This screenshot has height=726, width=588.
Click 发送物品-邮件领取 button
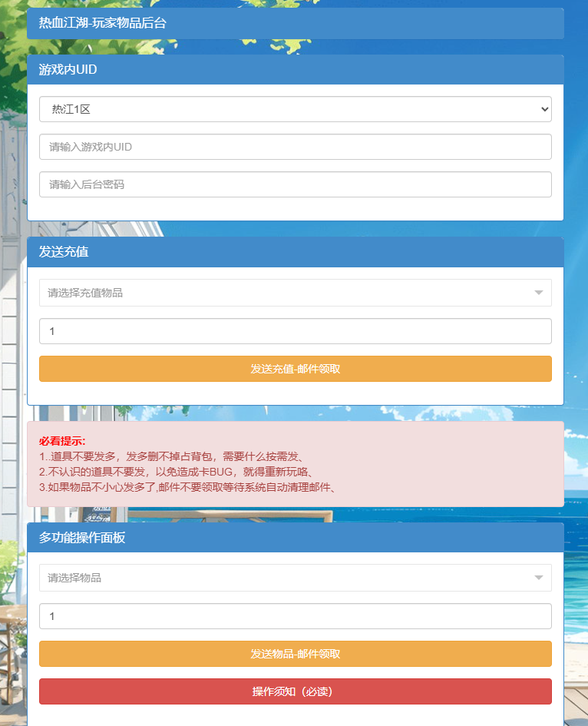tap(296, 654)
